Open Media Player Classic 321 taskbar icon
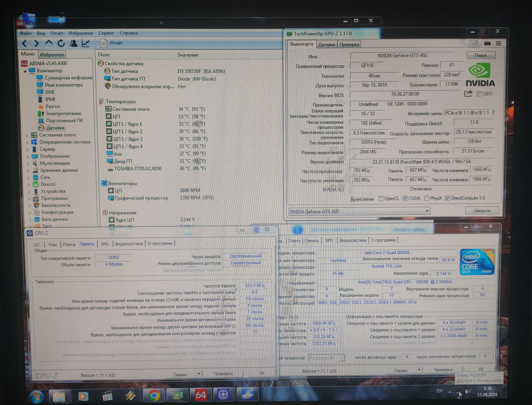This screenshot has width=532, height=405. [107, 396]
